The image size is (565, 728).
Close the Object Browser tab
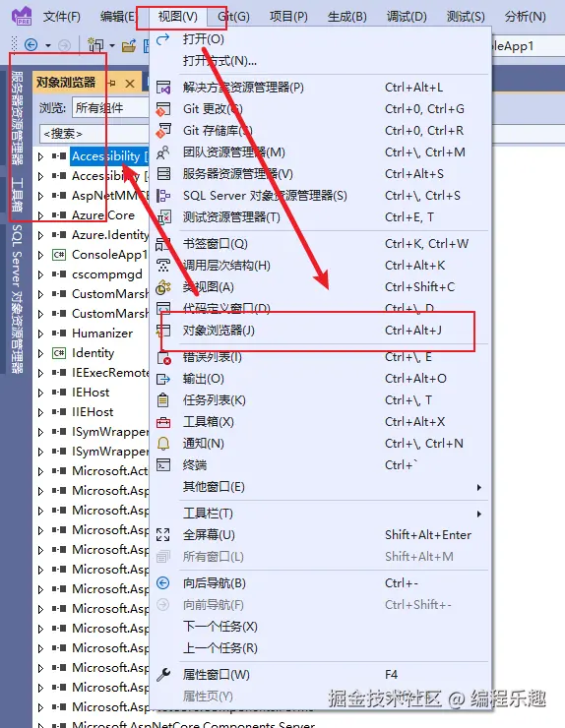[130, 84]
